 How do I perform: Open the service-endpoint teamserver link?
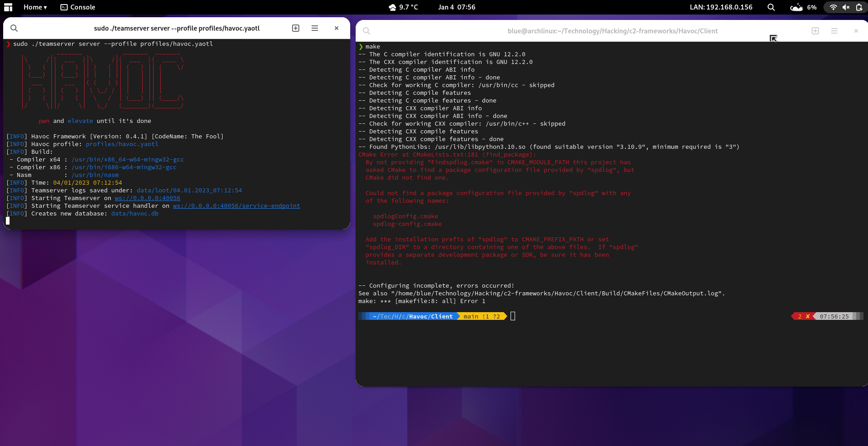pyautogui.click(x=236, y=206)
